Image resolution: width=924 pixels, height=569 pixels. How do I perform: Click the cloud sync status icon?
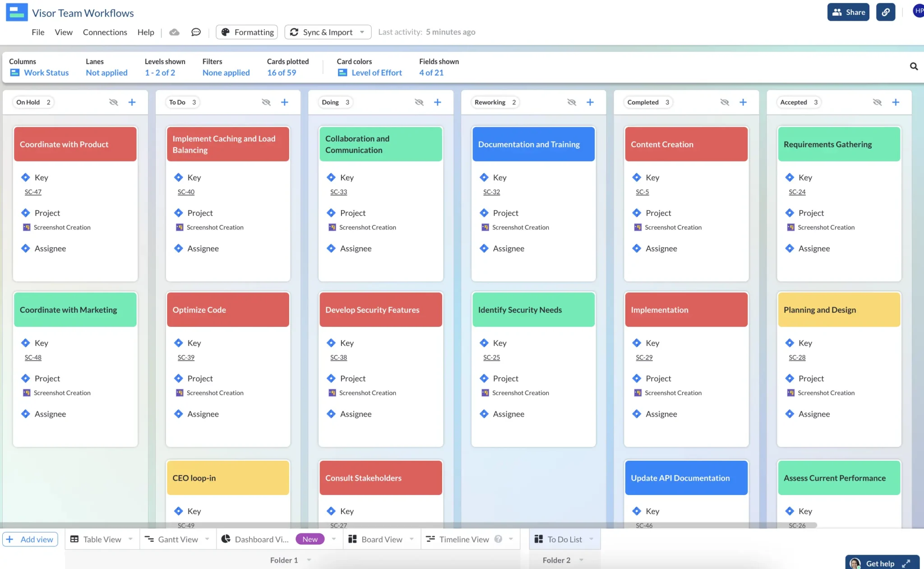click(174, 32)
